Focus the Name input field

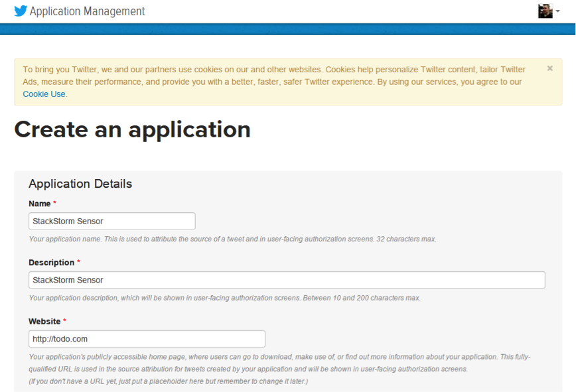112,222
